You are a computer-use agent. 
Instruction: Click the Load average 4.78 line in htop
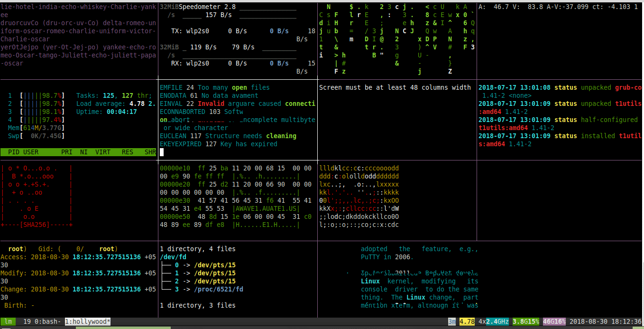(x=116, y=103)
